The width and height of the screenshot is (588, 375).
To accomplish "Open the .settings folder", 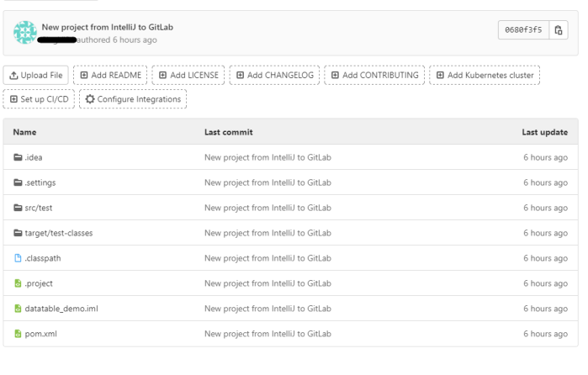I will point(40,182).
